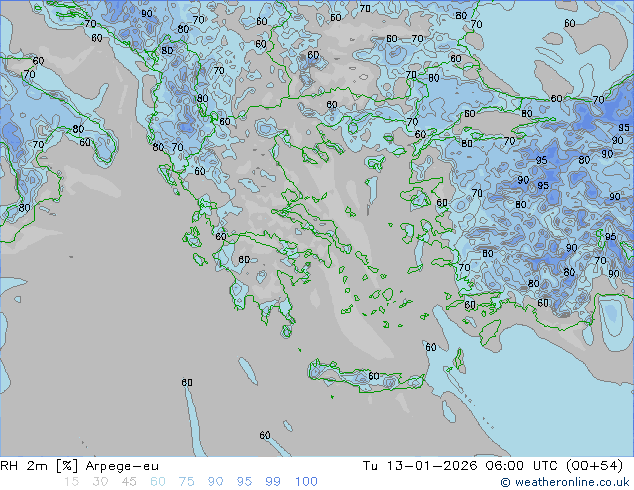Click the legend value 30

pyautogui.click(x=100, y=482)
